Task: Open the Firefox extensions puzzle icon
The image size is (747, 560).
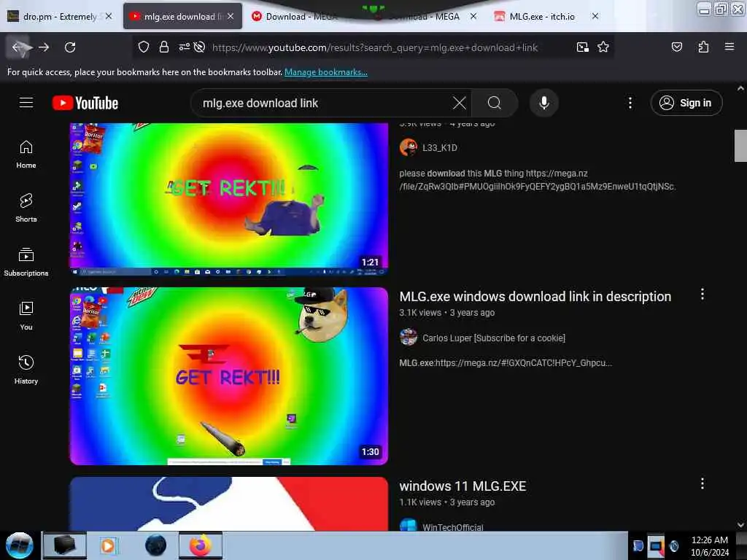Action: pos(703,47)
